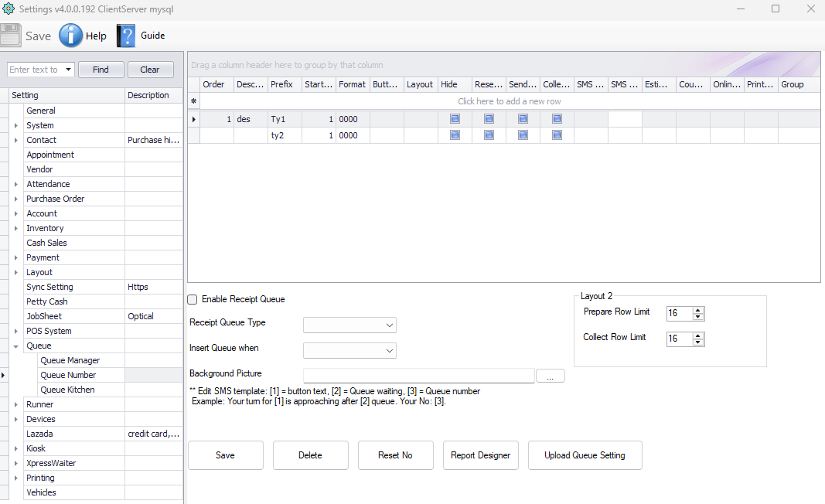825x504 pixels.
Task: Click the Delete button
Action: pos(310,455)
